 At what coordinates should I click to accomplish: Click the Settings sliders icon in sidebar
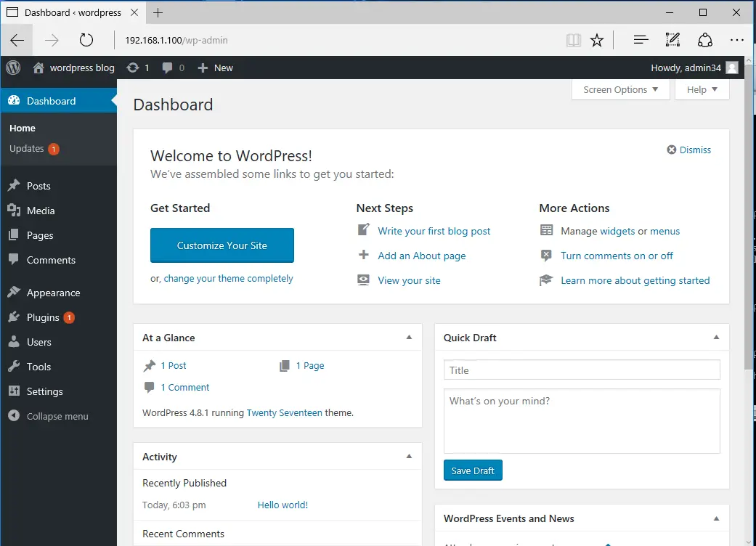click(x=14, y=391)
